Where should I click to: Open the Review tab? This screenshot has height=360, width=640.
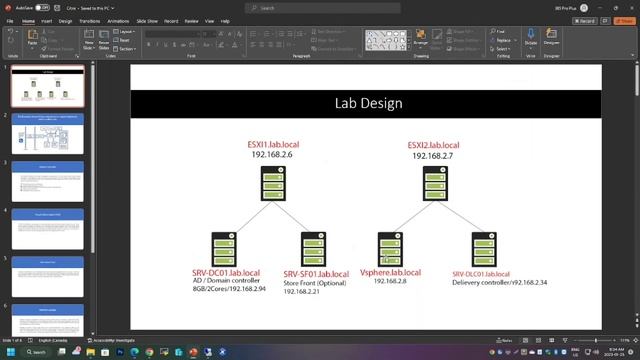point(191,21)
